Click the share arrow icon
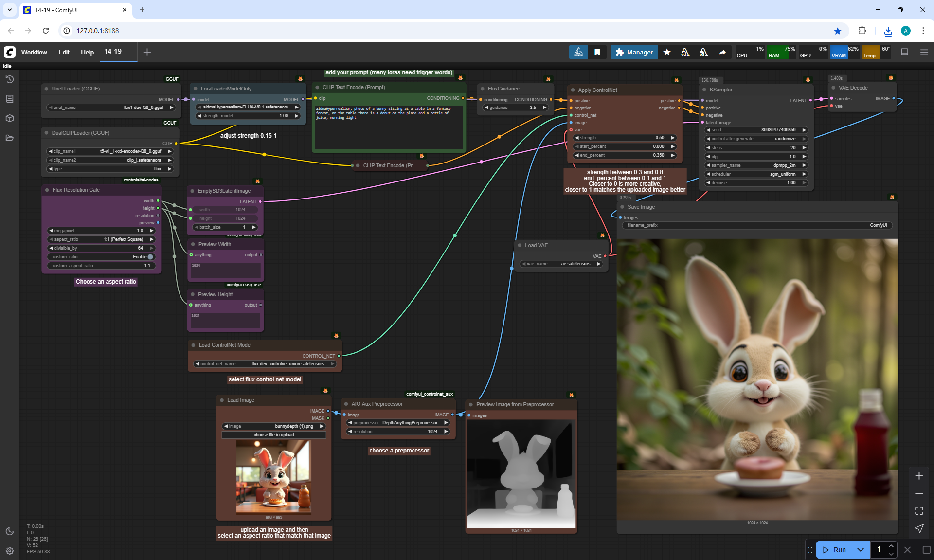Screen dimensions: 934x560 722,52
